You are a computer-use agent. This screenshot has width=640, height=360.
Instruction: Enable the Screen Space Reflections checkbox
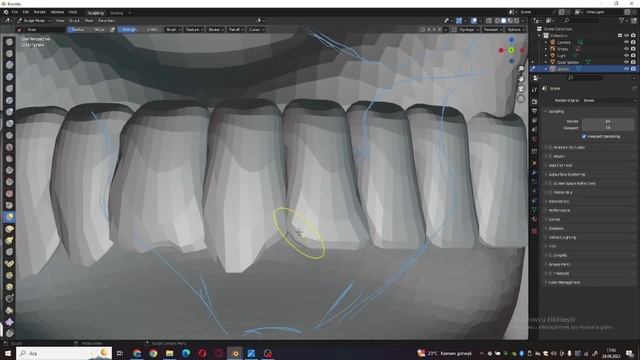(x=550, y=183)
